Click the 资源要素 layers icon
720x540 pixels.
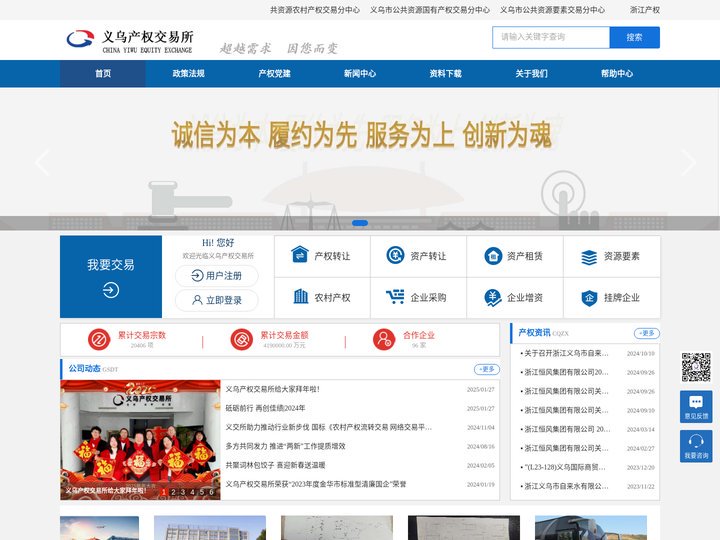(589, 257)
